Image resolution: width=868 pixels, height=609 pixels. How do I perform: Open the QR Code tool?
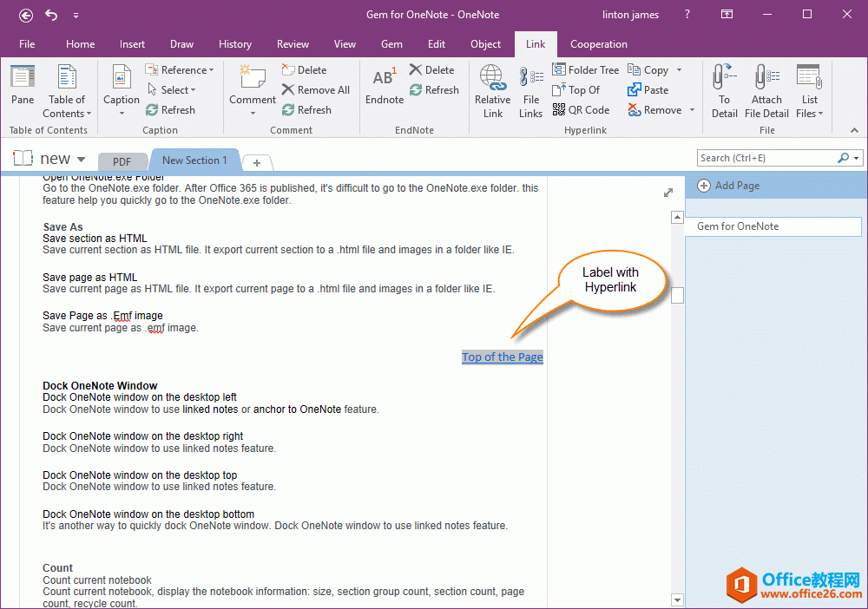click(581, 110)
